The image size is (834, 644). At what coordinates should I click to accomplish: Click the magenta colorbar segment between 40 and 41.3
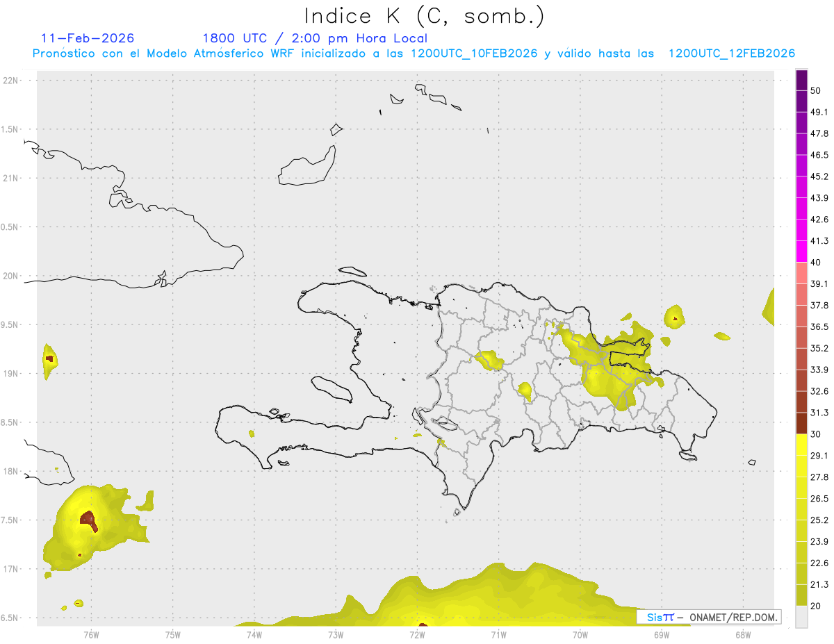pos(802,251)
